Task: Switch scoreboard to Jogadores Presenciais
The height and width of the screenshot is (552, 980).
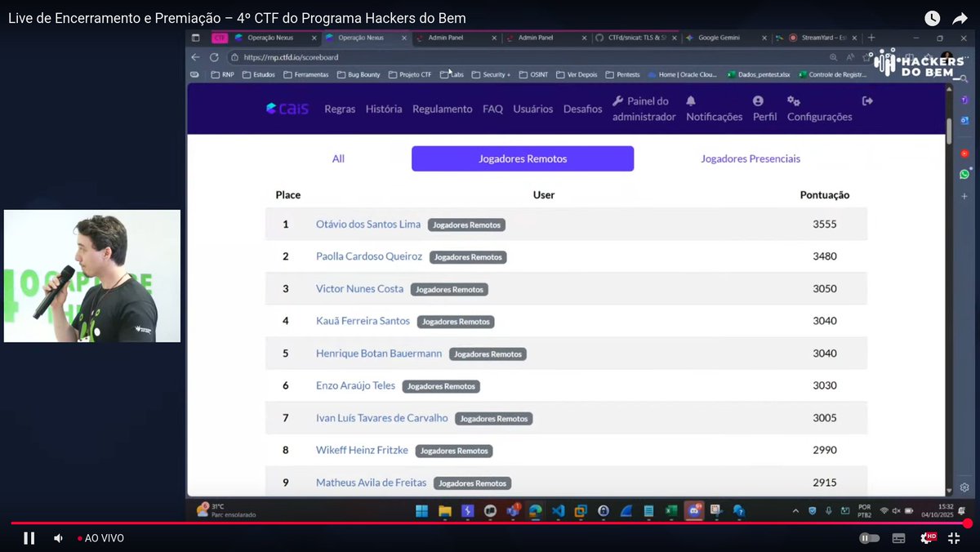Action: coord(751,158)
